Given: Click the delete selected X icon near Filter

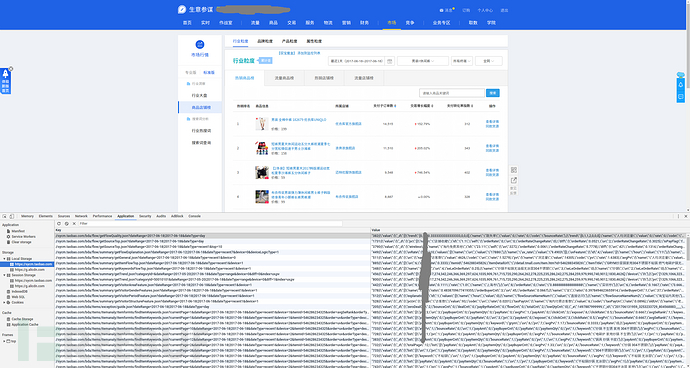Looking at the screenshot, I should [73, 224].
